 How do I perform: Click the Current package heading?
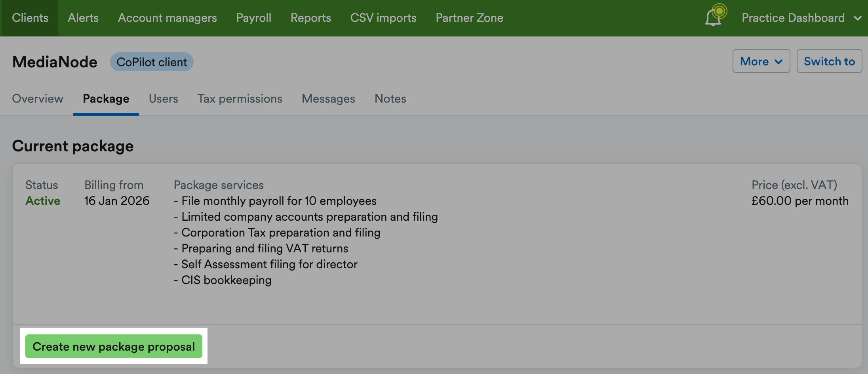(x=73, y=146)
